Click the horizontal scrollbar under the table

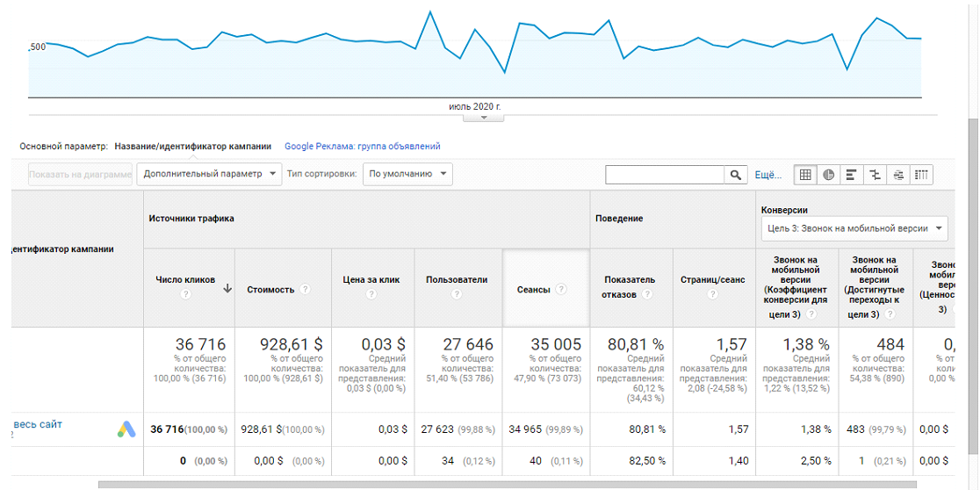point(507,485)
